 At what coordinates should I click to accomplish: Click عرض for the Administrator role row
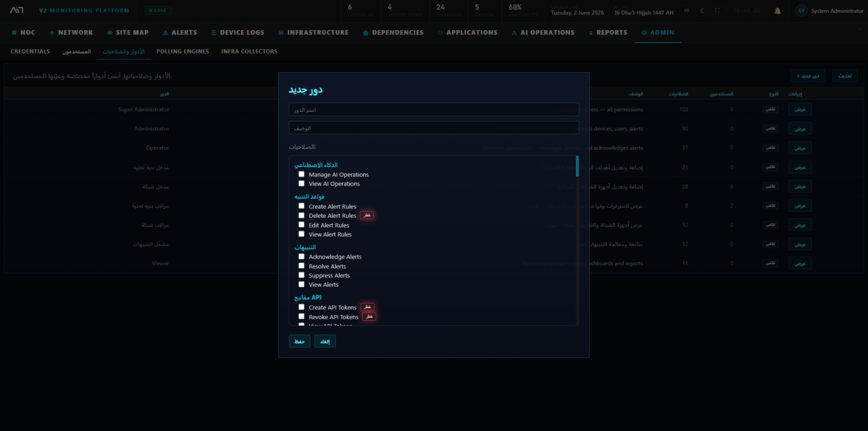pyautogui.click(x=800, y=129)
